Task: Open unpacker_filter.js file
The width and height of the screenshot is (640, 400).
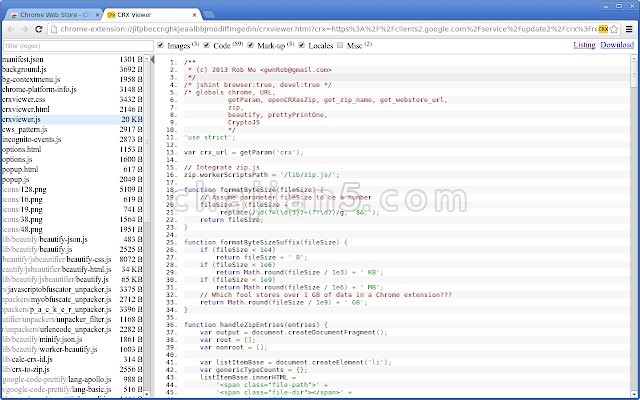Action: 72,320
